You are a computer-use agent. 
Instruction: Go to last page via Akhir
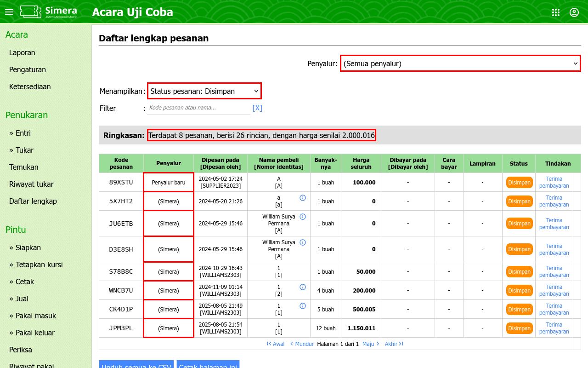pos(394,344)
